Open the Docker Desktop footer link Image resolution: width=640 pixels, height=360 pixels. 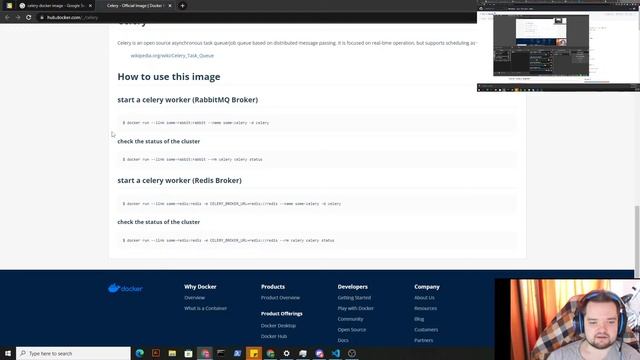(278, 326)
